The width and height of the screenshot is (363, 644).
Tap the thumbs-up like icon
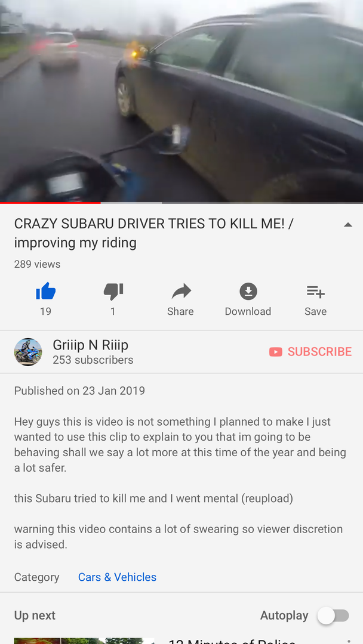coord(45,292)
